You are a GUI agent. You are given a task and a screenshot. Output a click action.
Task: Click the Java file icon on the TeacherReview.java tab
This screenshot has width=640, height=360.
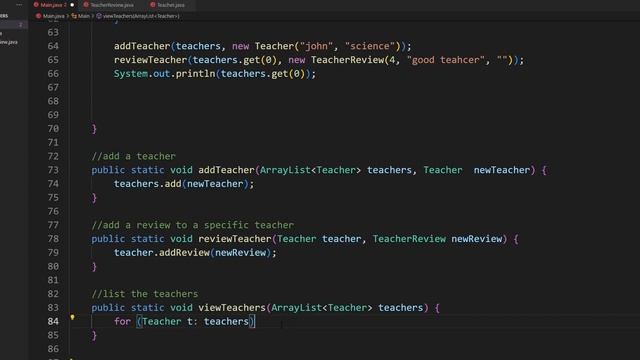(x=86, y=5)
